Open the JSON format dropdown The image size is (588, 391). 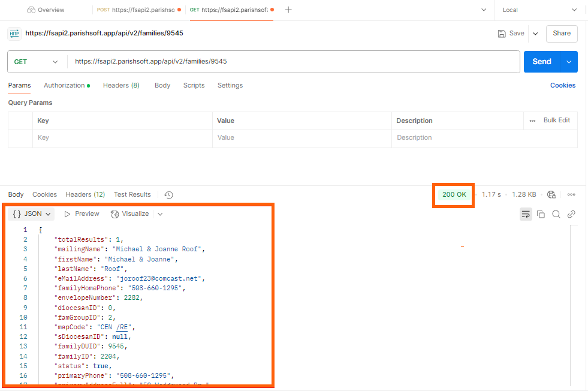click(x=32, y=214)
